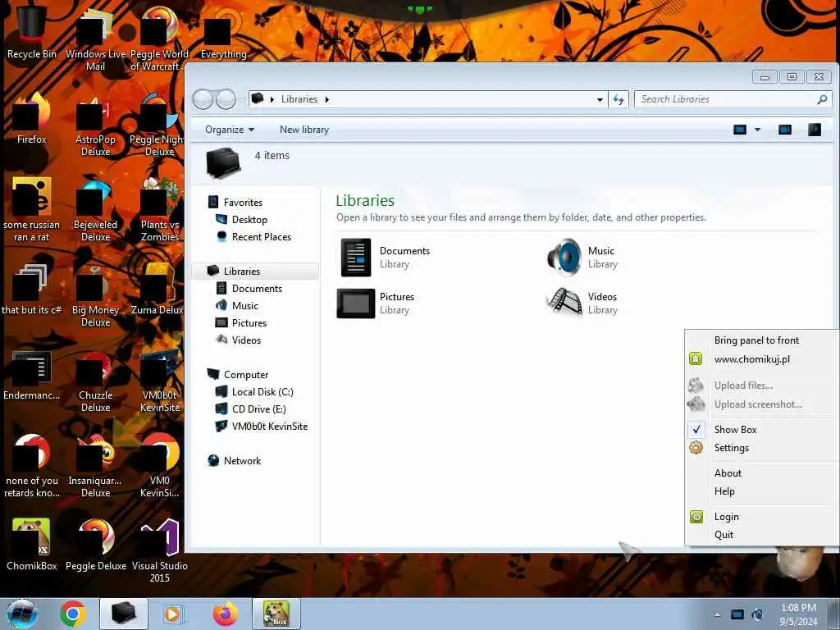
Task: Open Settings in the ChomikBox menu
Action: click(x=731, y=448)
